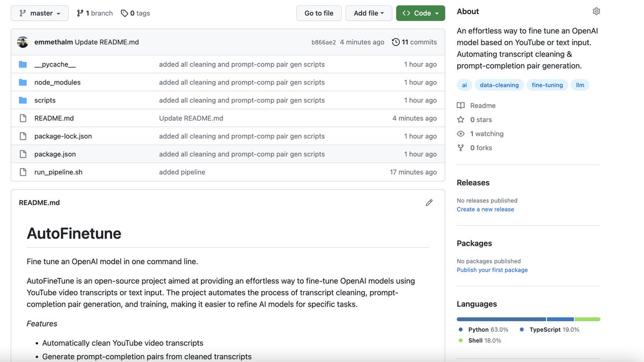The width and height of the screenshot is (644, 362).
Task: Click the README.md header label
Action: pyautogui.click(x=39, y=202)
